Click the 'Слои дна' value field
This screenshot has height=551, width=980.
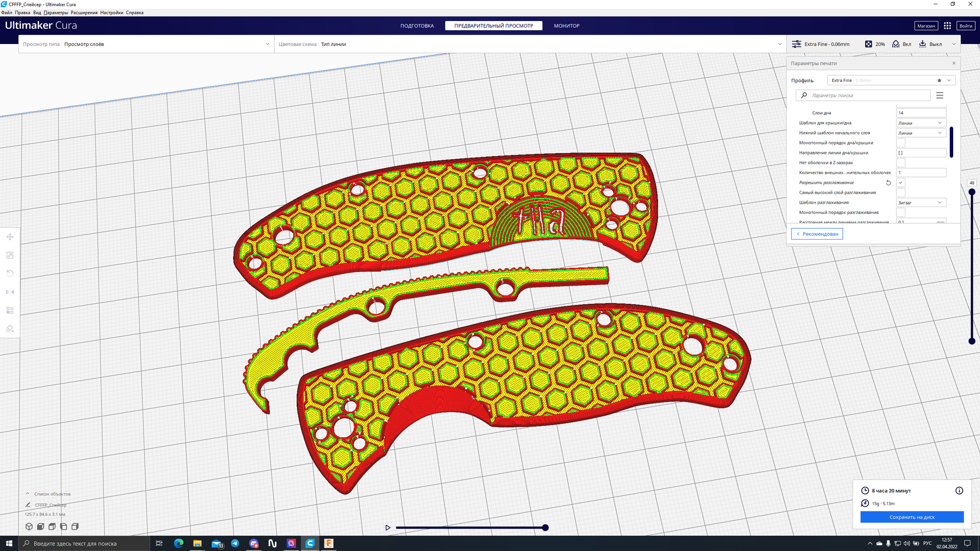(921, 113)
